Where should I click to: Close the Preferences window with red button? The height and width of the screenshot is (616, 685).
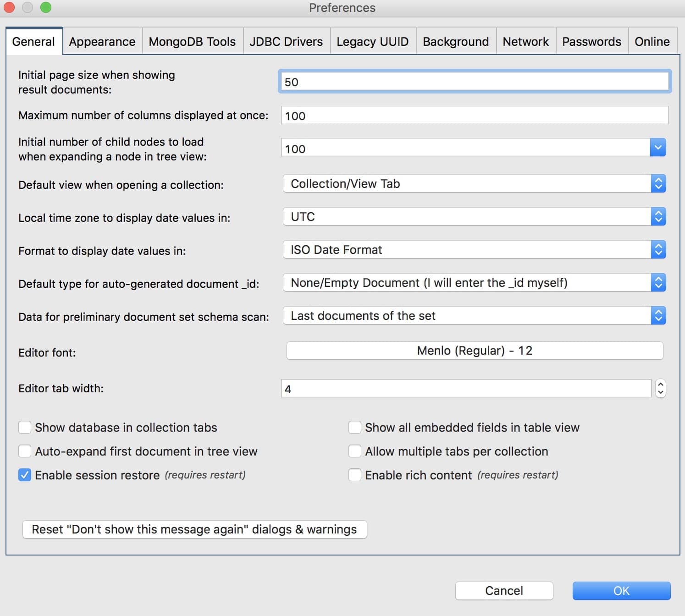click(9, 7)
